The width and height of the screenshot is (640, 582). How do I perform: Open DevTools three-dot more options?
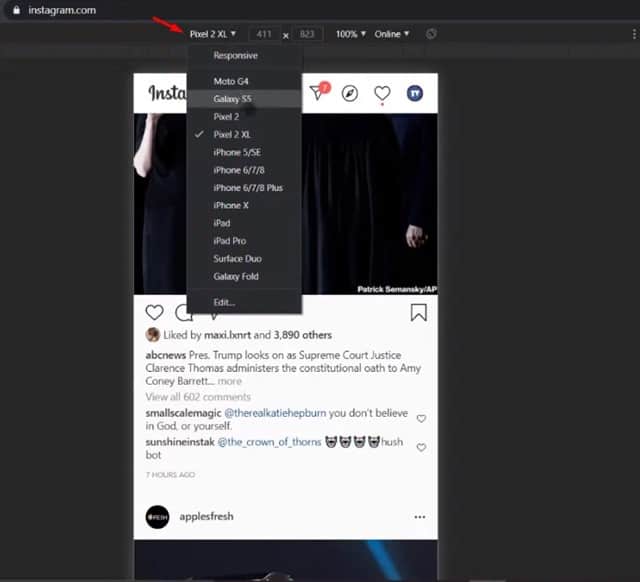634,34
